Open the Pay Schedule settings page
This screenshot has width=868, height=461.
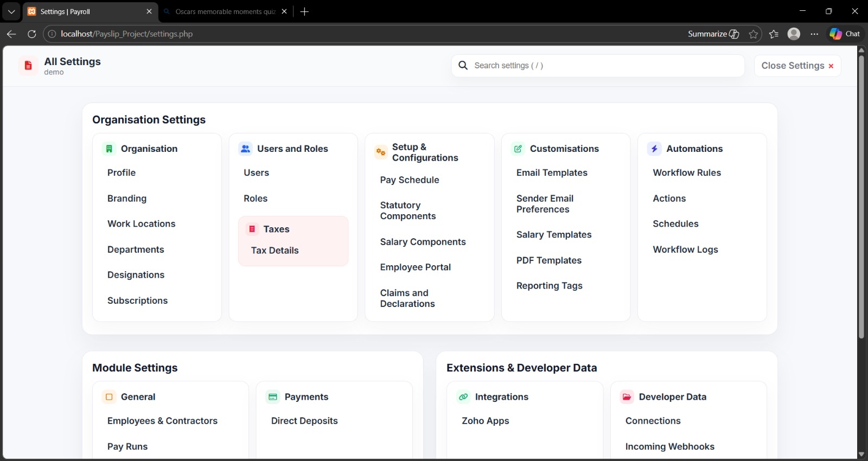(x=409, y=180)
